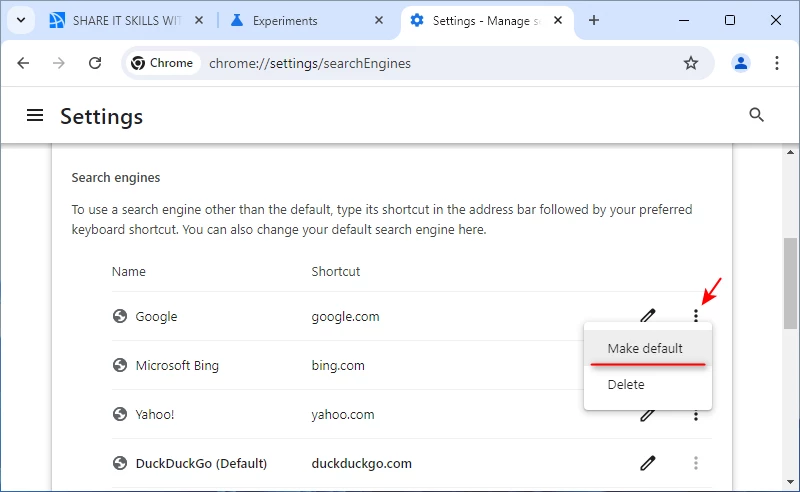Click the DuckDuckGo globe icon
The width and height of the screenshot is (800, 492).
point(120,463)
